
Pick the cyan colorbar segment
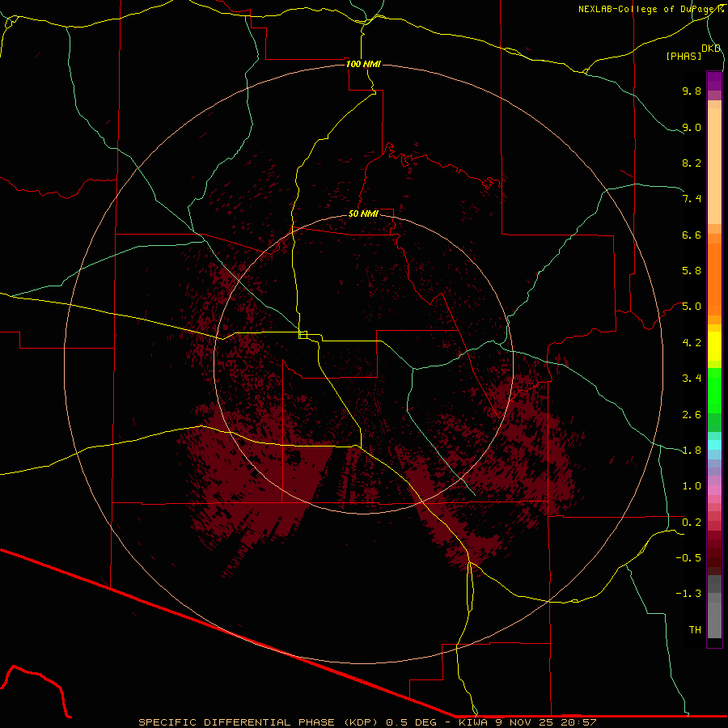pyautogui.click(x=714, y=445)
